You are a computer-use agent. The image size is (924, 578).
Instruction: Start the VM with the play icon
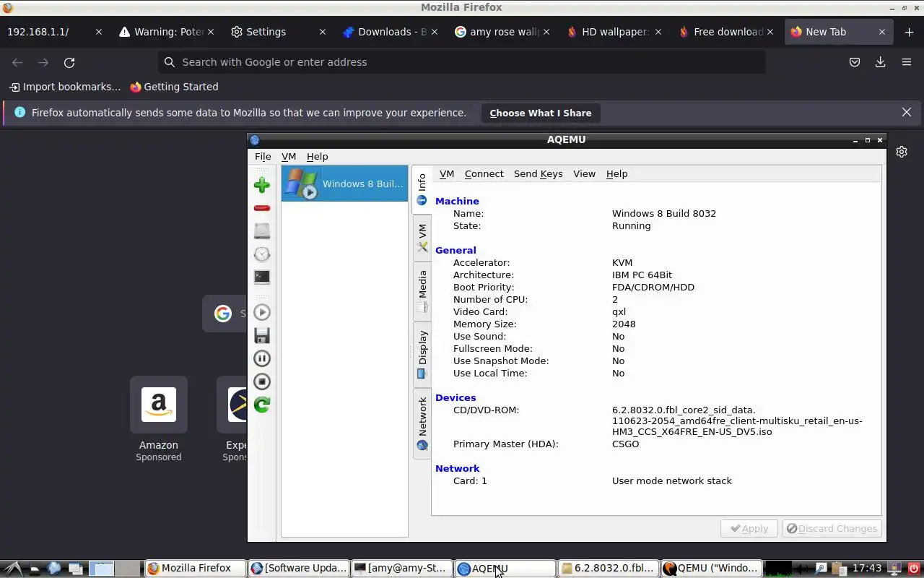(262, 312)
